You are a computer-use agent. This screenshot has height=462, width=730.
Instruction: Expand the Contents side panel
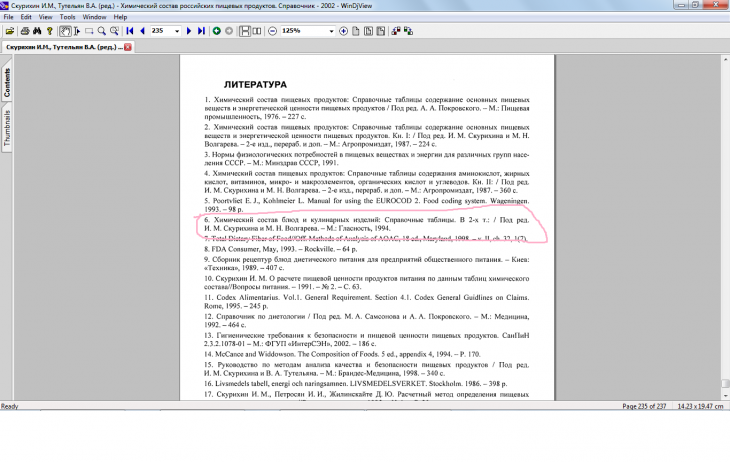tap(7, 83)
